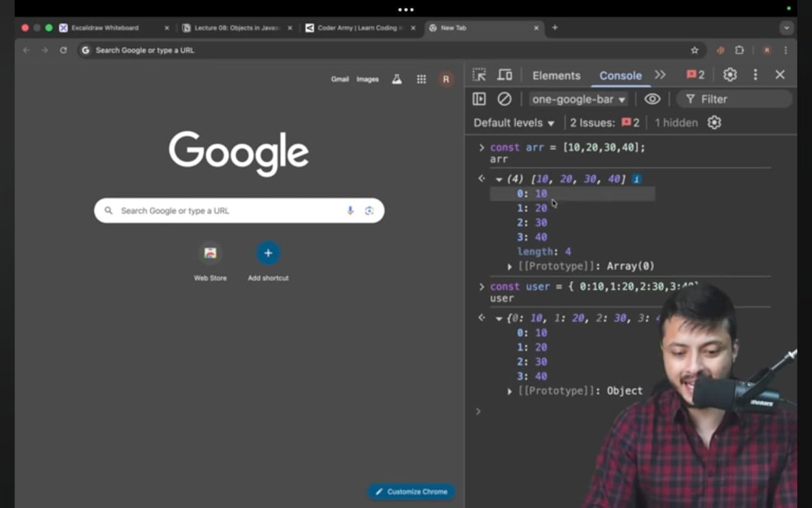Screen dimensions: 812x508
Task: Bookmark this page with the star icon
Action: click(x=694, y=50)
